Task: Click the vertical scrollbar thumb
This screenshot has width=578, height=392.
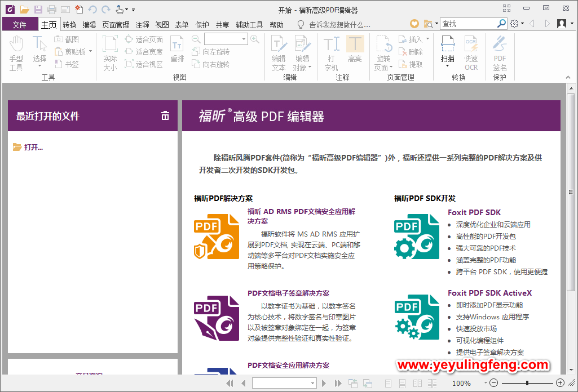Action: click(x=571, y=191)
